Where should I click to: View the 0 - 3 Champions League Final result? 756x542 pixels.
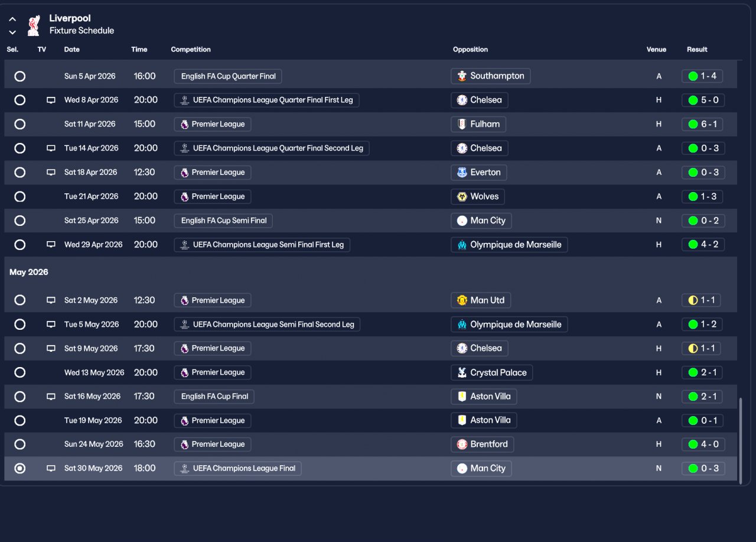tap(703, 468)
